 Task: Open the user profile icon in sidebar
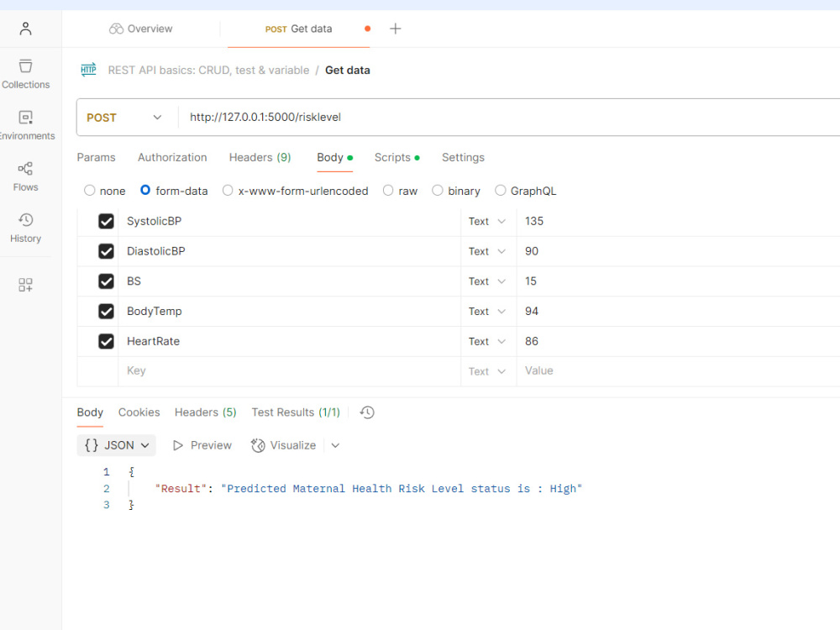(25, 29)
